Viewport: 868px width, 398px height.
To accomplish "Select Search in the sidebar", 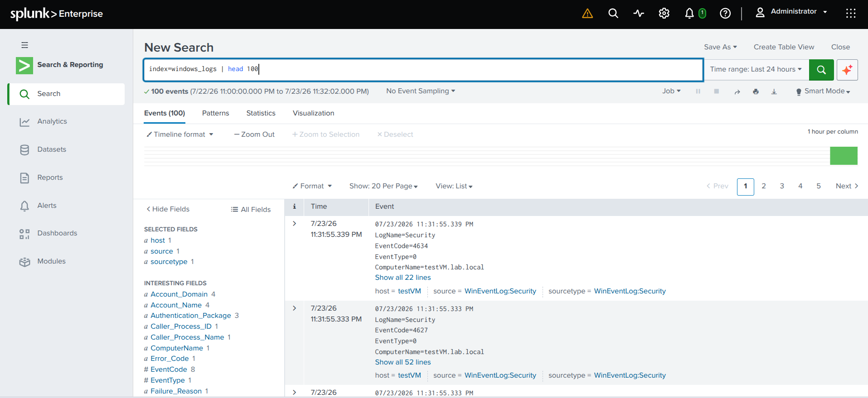I will [66, 94].
